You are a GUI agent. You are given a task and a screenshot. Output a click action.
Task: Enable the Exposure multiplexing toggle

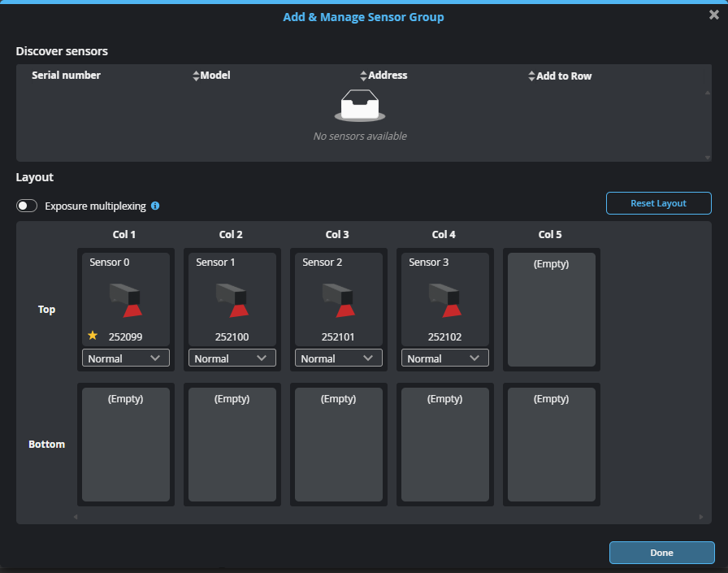tap(27, 206)
